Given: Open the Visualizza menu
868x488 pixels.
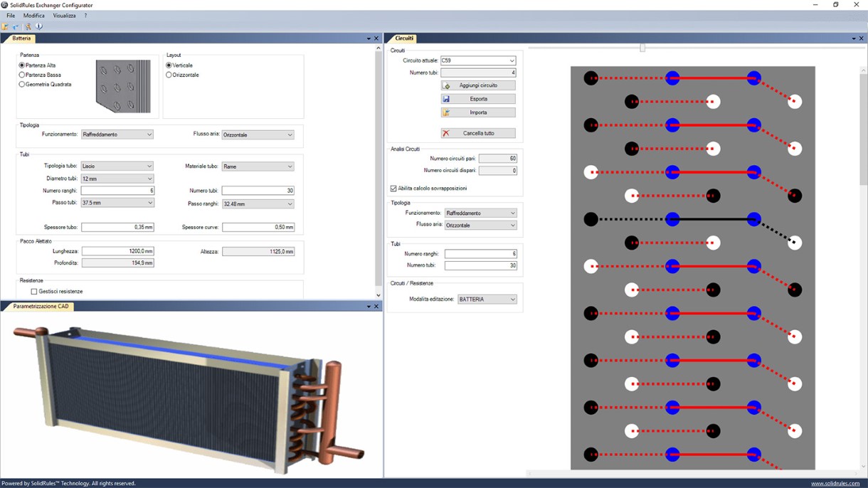Looking at the screenshot, I should pos(64,16).
